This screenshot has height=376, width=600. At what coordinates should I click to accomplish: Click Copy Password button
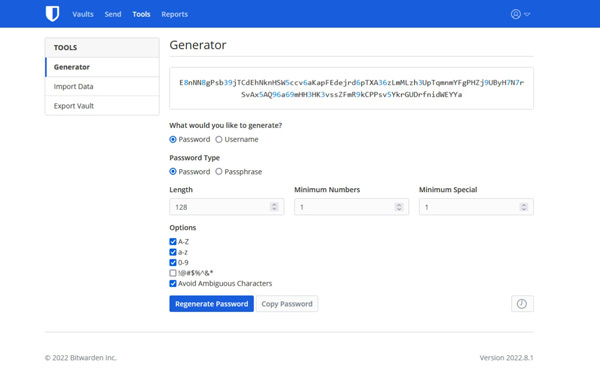287,304
